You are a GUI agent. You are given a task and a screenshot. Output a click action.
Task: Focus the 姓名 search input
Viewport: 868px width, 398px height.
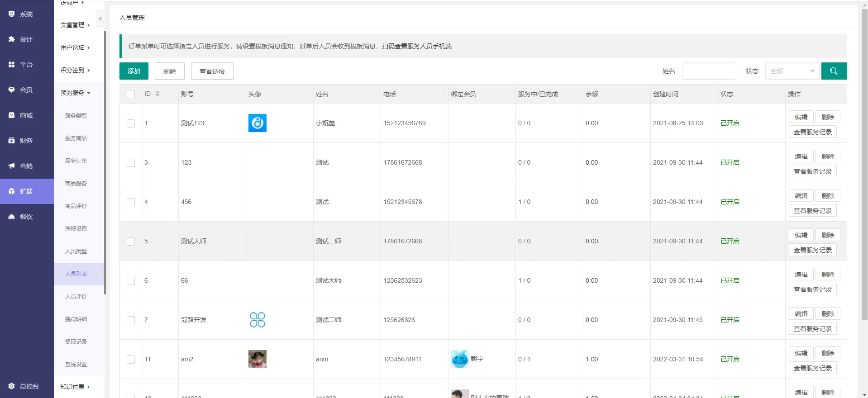click(x=709, y=71)
